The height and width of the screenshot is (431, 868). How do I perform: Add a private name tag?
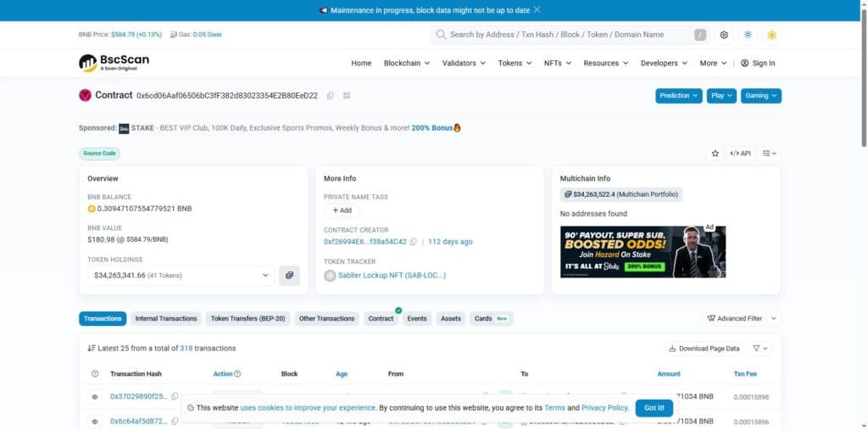(x=342, y=210)
